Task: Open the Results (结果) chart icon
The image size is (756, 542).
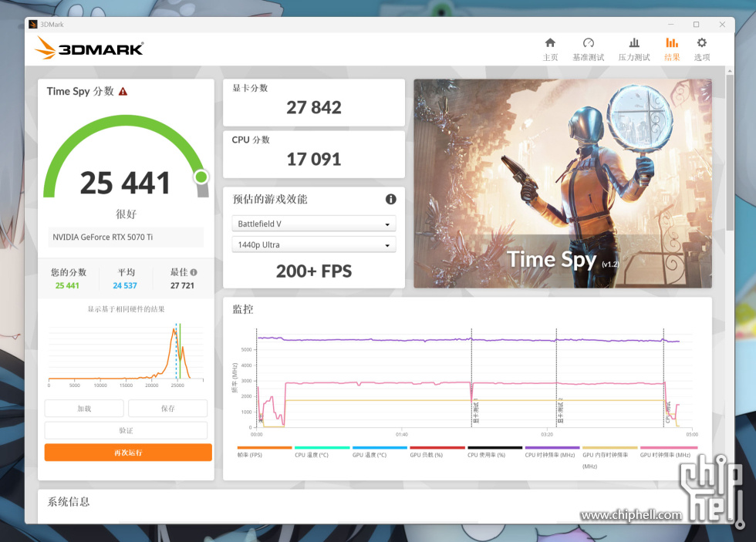Action: click(672, 42)
